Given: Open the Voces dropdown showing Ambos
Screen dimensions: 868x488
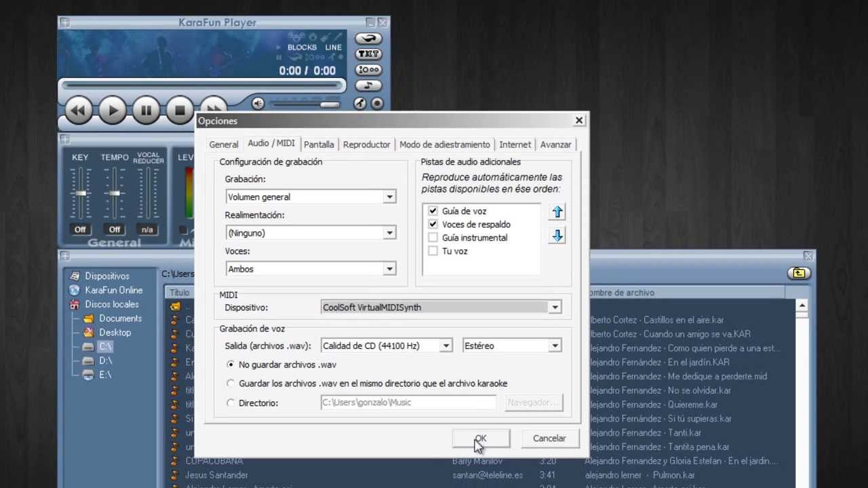Looking at the screenshot, I should point(311,269).
